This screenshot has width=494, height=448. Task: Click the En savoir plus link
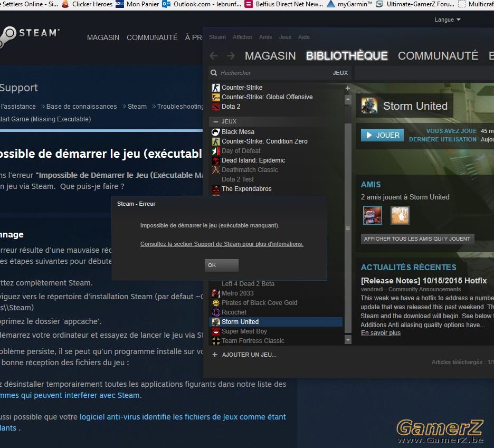click(381, 333)
